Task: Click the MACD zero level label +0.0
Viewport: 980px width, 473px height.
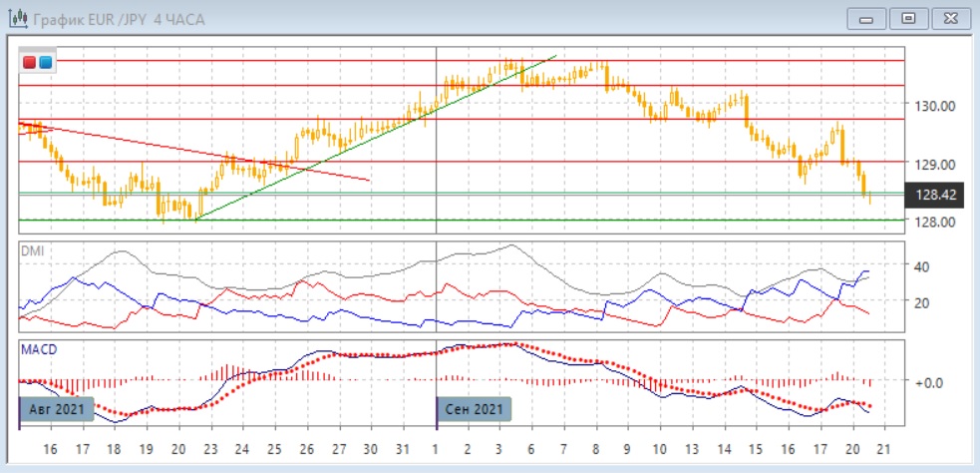Action: 927,381
